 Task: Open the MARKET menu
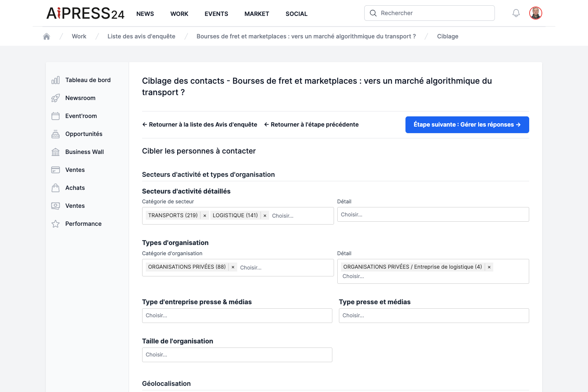257,14
